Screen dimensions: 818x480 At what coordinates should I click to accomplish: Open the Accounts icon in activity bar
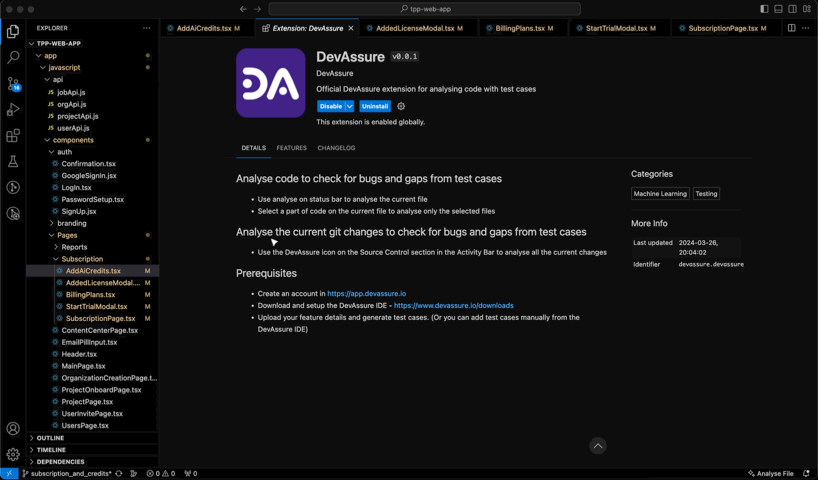coord(13,428)
